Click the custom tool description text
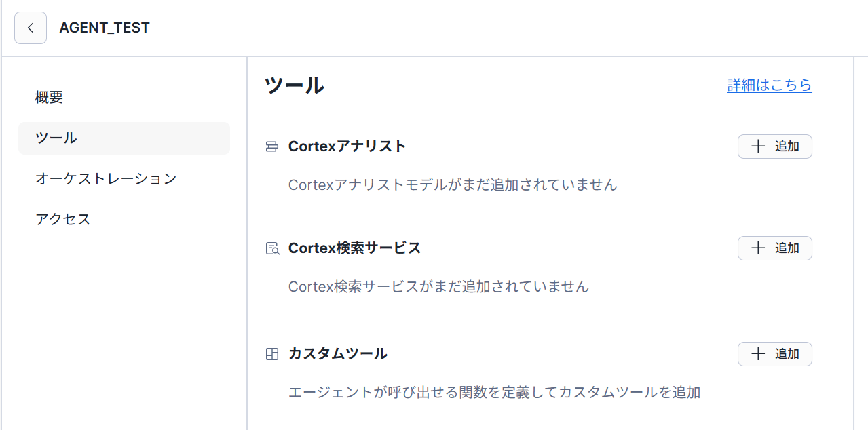Screen dimensions: 868x430 coord(494,392)
